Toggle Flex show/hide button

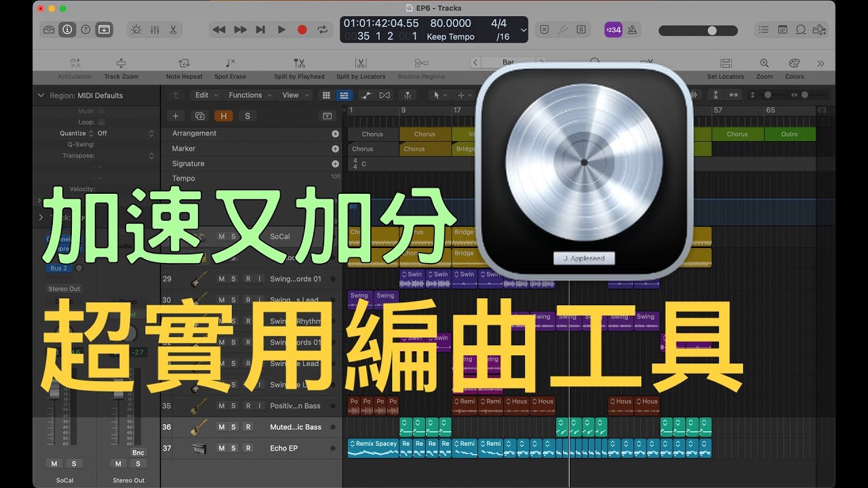pos(384,96)
